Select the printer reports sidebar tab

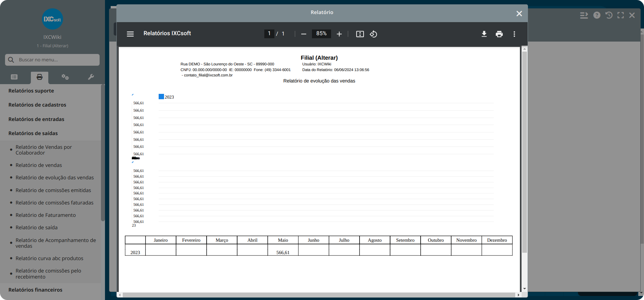[40, 77]
